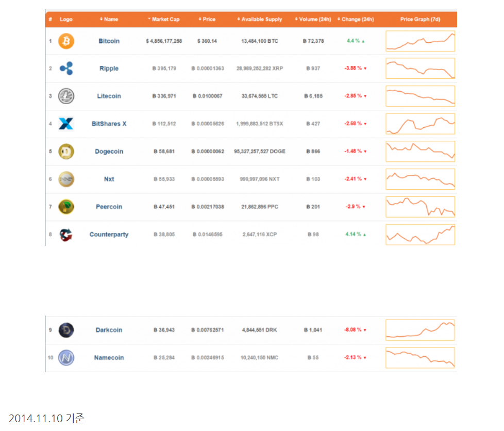Click the Ripple logo icon
This screenshot has width=504, height=431.
[x=66, y=68]
